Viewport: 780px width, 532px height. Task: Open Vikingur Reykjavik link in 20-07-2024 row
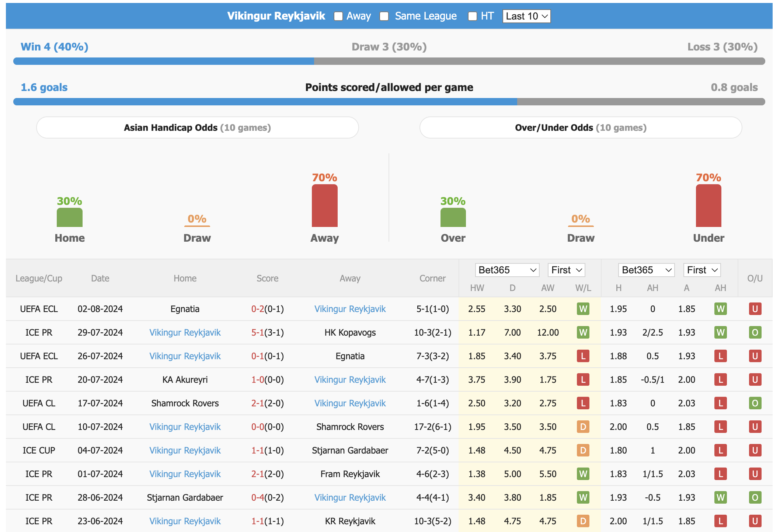click(350, 379)
